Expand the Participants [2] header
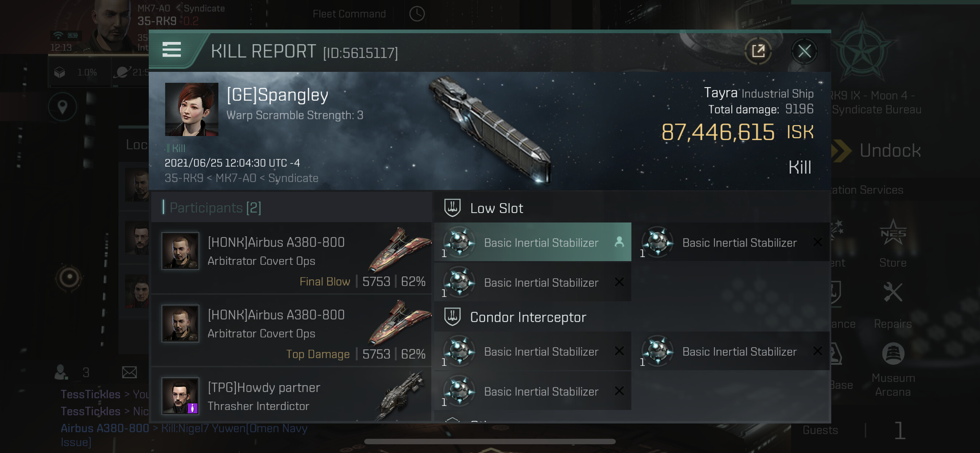 [215, 208]
